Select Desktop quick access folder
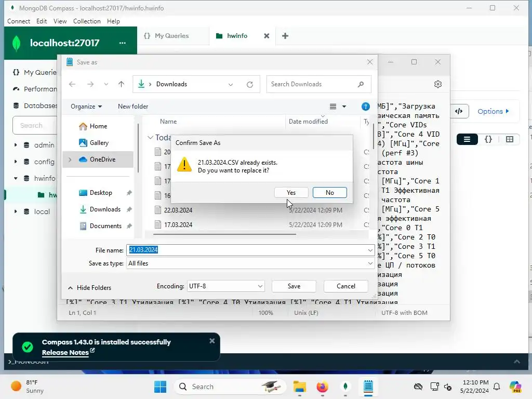This screenshot has width=532, height=399. click(101, 193)
